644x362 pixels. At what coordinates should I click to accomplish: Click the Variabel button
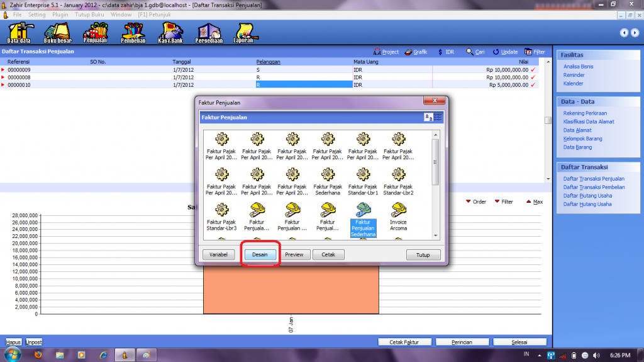coord(218,254)
